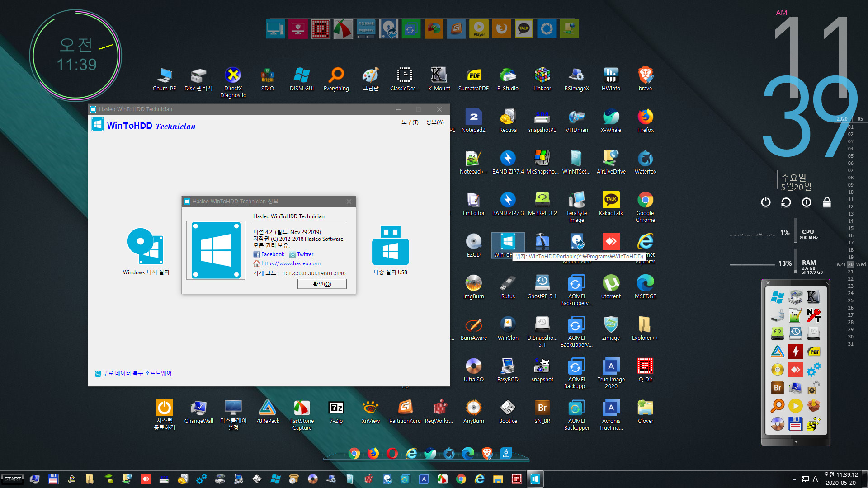Launch the MSEDGE desktop icon
This screenshot has width=868, height=488.
(x=645, y=287)
